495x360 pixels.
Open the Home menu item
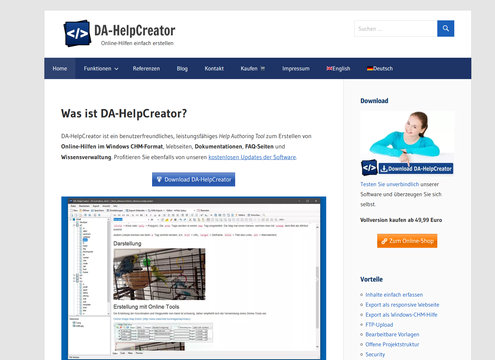(x=60, y=68)
